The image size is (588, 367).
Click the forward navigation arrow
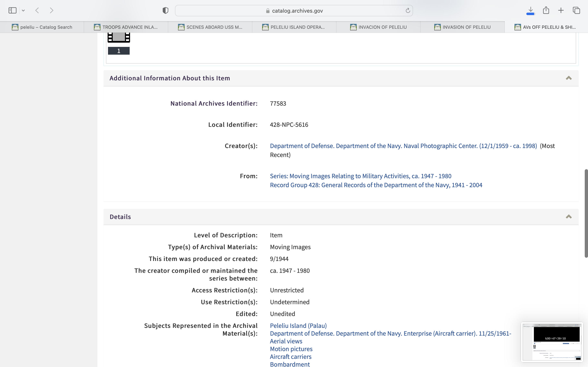51,10
